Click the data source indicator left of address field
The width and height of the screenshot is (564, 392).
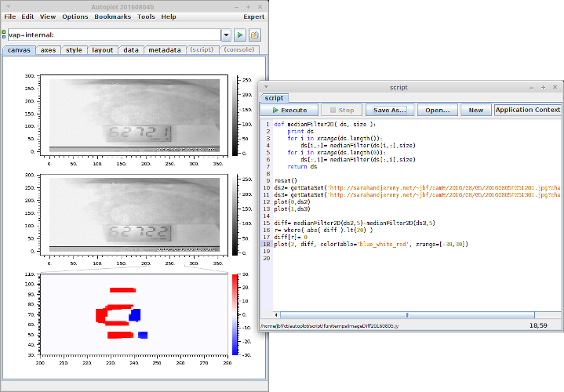point(4,35)
